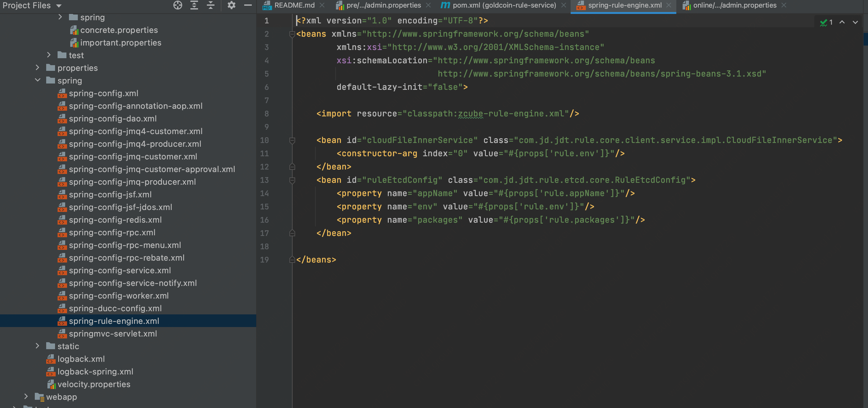This screenshot has height=408, width=868.
Task: Open spring-config-service.xml
Action: [120, 270]
